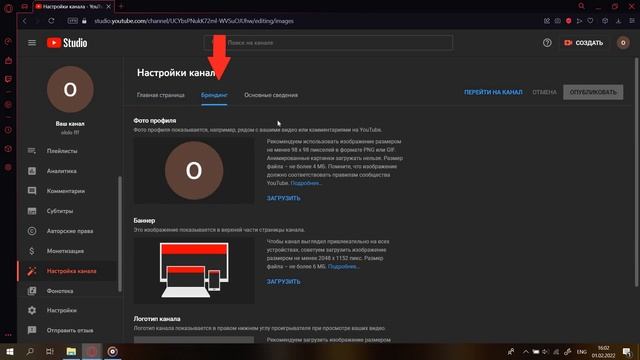Open File Explorer from the taskbar

pyautogui.click(x=71, y=351)
